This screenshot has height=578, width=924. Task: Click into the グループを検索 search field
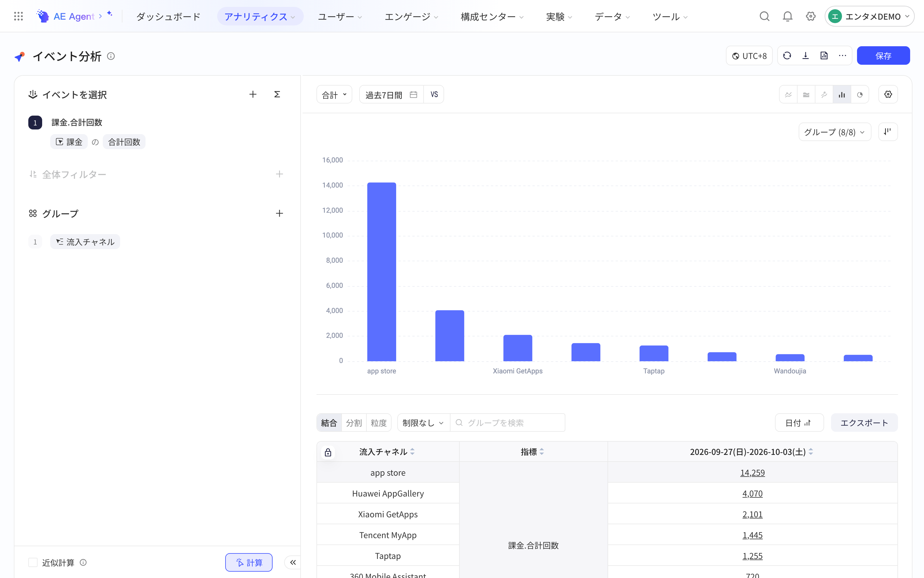point(507,423)
